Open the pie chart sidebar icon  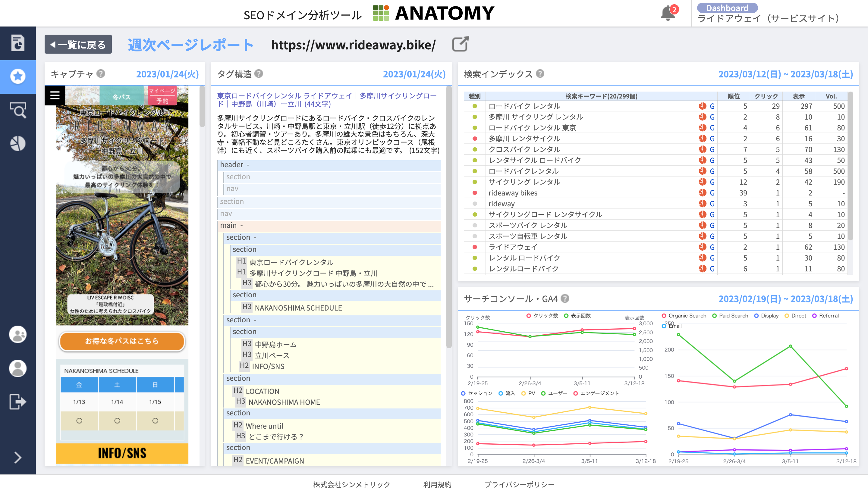coord(18,143)
